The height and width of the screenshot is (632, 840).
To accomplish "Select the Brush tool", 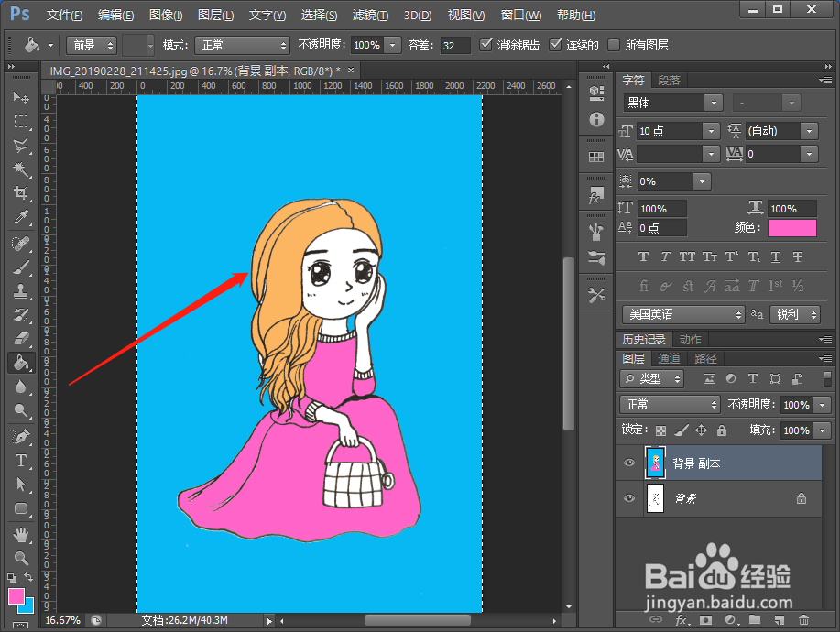I will click(x=21, y=267).
